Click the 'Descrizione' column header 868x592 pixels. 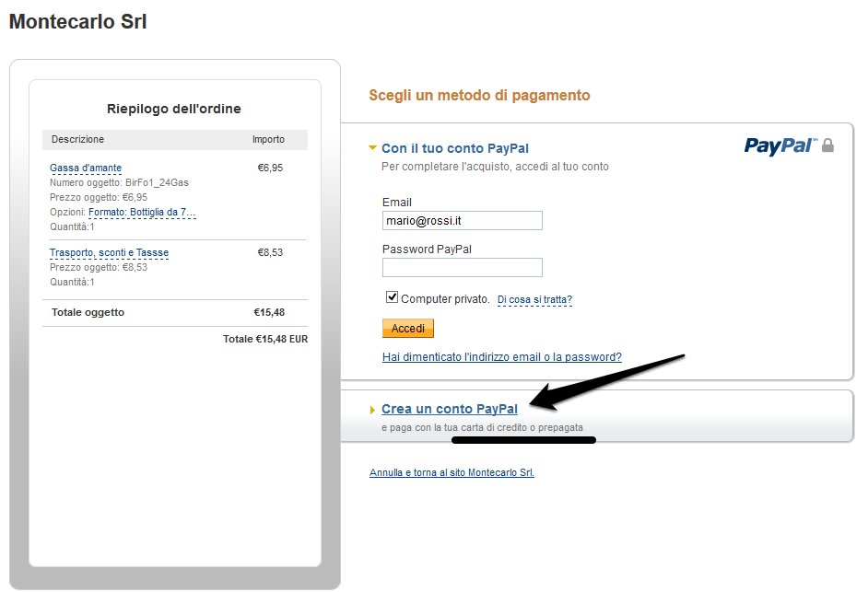pyautogui.click(x=77, y=140)
